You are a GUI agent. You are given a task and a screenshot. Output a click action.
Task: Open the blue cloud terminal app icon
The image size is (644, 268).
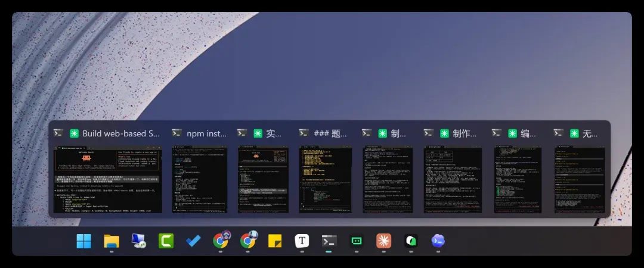pyautogui.click(x=438, y=241)
